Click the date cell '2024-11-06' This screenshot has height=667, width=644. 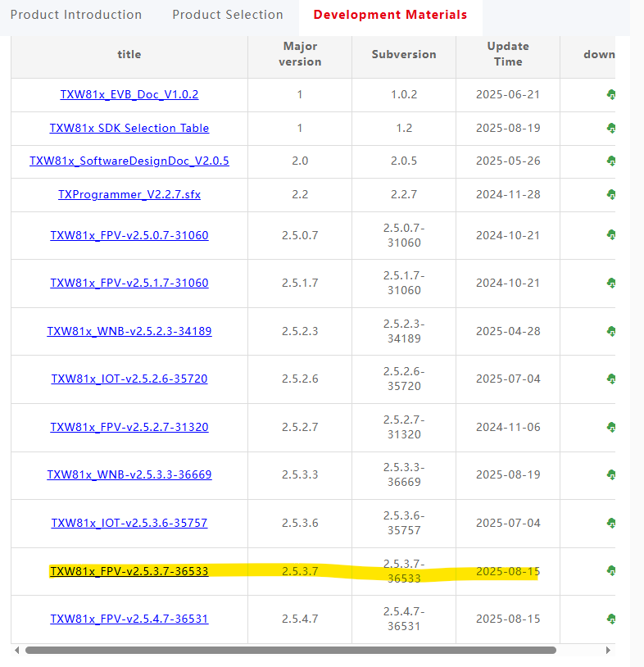pyautogui.click(x=508, y=427)
